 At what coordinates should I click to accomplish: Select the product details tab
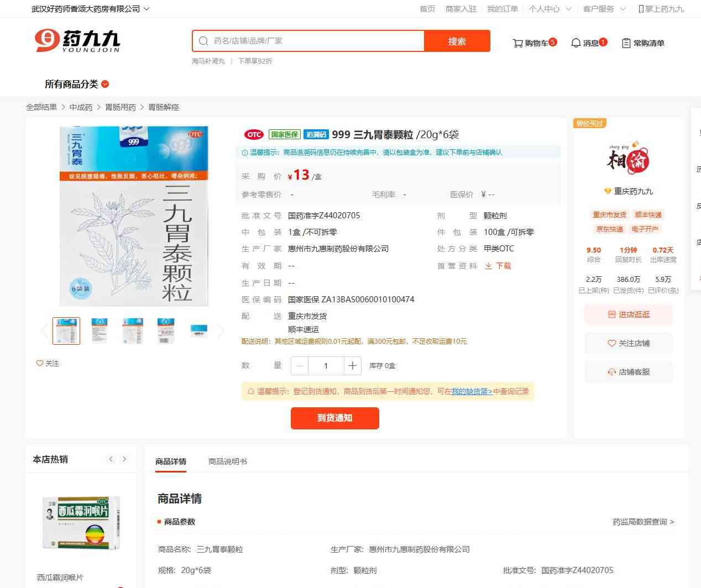click(171, 461)
